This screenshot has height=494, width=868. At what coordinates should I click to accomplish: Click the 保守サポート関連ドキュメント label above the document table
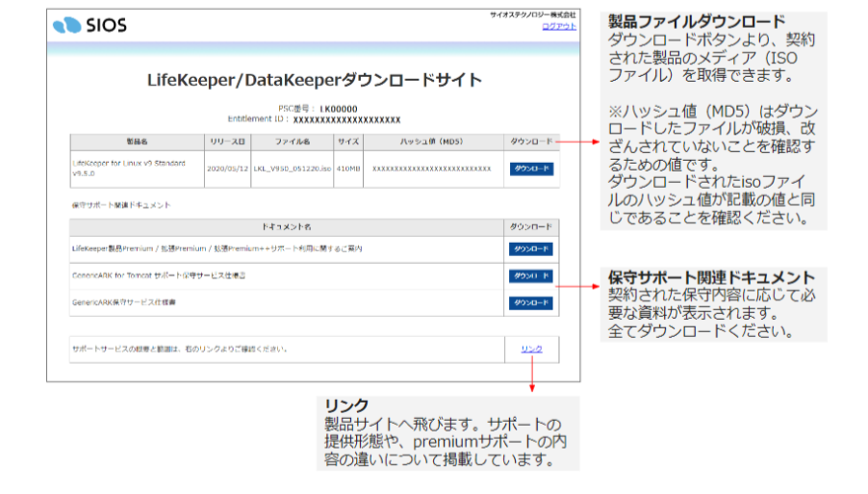(121, 205)
